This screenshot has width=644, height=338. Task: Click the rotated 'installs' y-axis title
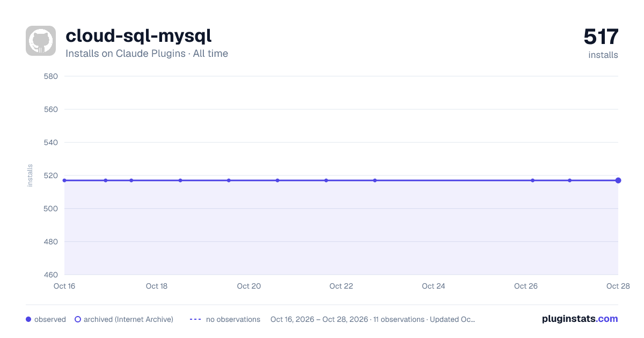[x=30, y=175]
